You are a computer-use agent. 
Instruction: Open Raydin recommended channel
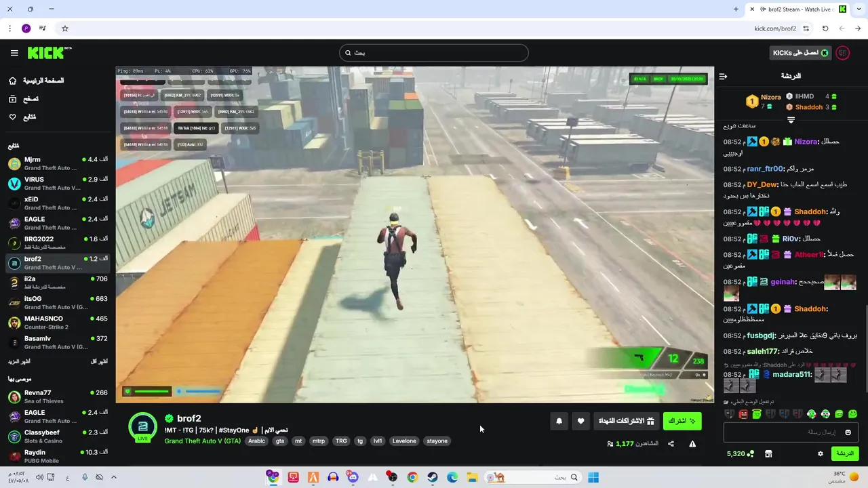click(58, 456)
